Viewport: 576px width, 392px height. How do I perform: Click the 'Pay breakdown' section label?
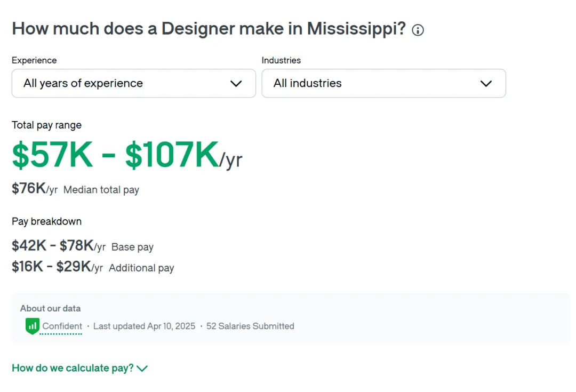click(46, 221)
